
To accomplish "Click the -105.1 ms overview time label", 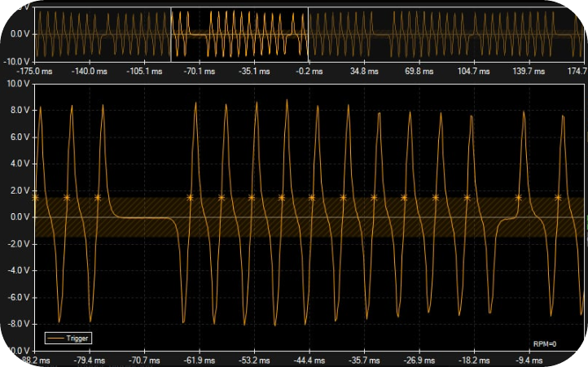I will (x=144, y=72).
